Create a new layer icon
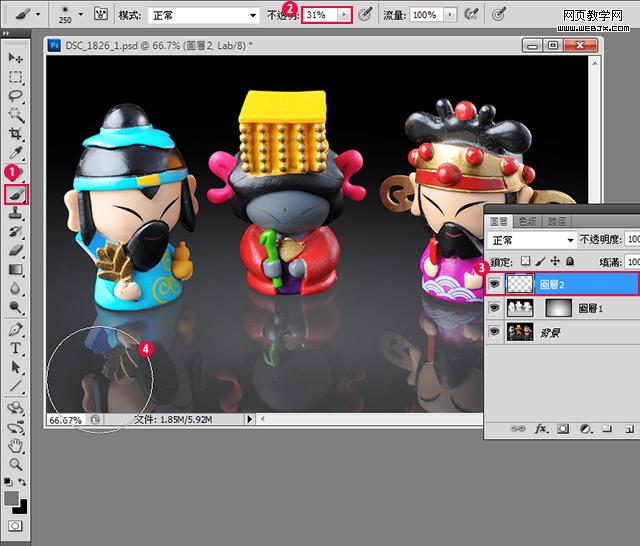The height and width of the screenshot is (546, 640). click(629, 429)
